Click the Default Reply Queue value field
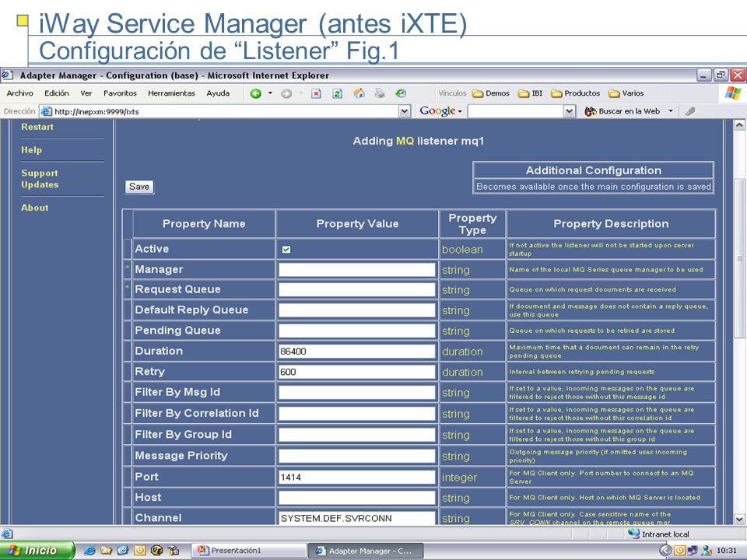Screen dimensions: 747x560 [357, 310]
